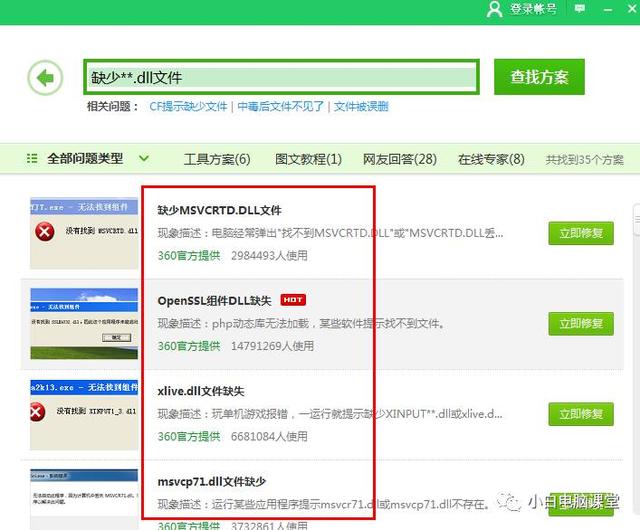Click the 相关问题 label

pyautogui.click(x=113, y=107)
